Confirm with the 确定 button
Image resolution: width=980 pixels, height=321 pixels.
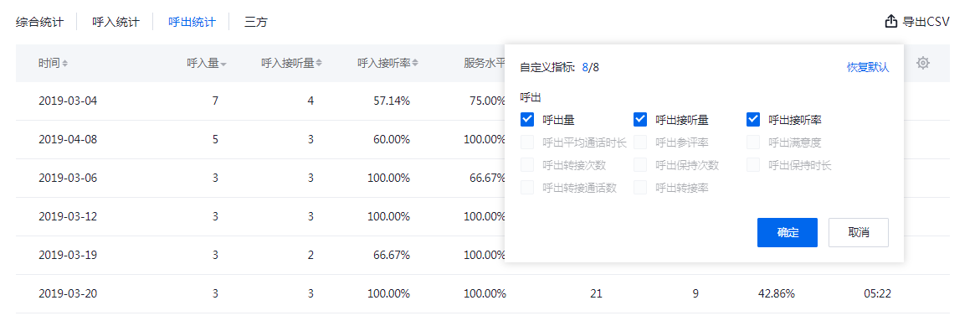pos(788,232)
